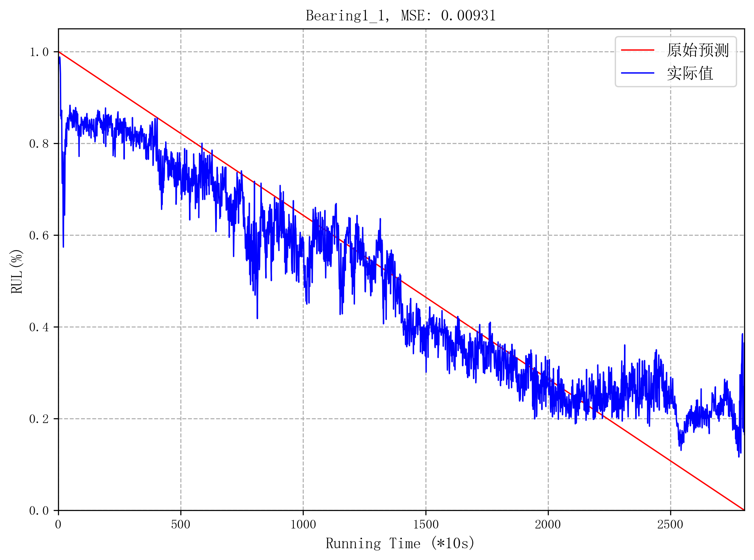Screen dimensions: 754x560
Task: Click the y-axis tick label "0.8"
Action: tap(39, 144)
